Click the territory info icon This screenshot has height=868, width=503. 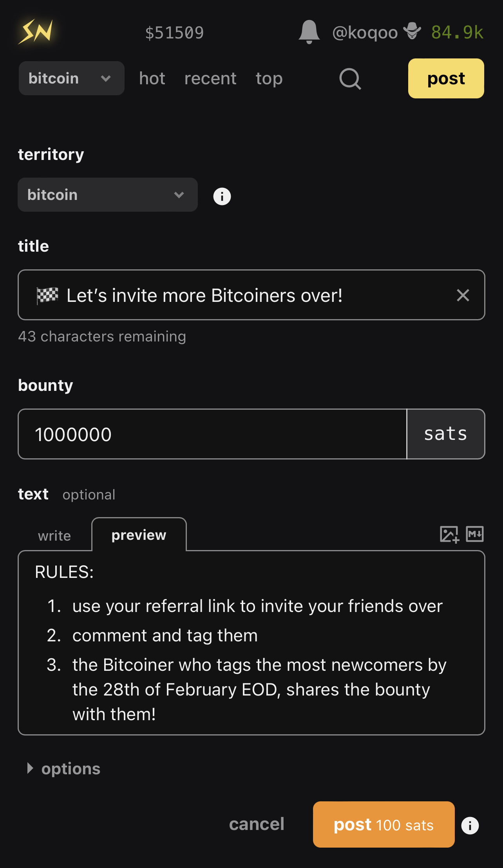[222, 196]
